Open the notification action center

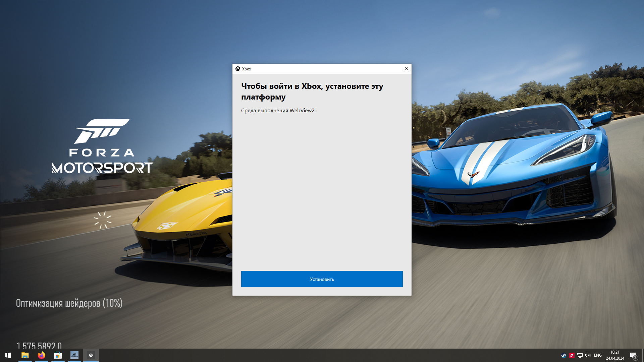pyautogui.click(x=633, y=355)
